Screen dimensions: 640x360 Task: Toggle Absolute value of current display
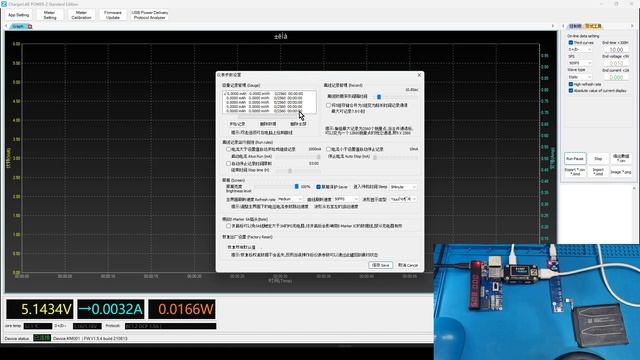point(571,91)
